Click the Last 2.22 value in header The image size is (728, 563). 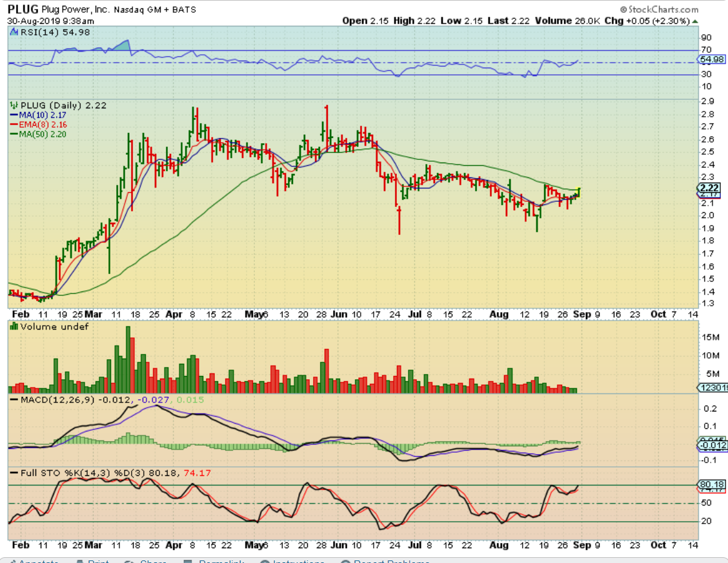pos(509,21)
